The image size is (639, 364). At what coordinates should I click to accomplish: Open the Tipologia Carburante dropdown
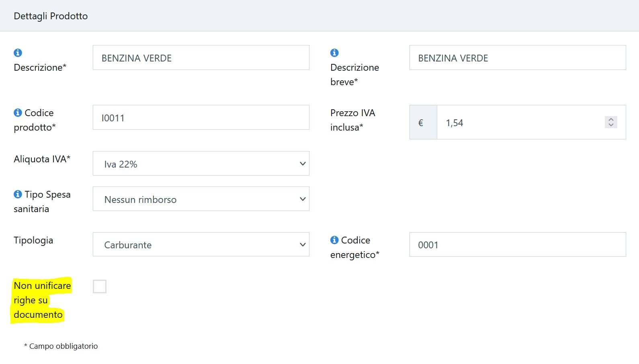pos(201,244)
